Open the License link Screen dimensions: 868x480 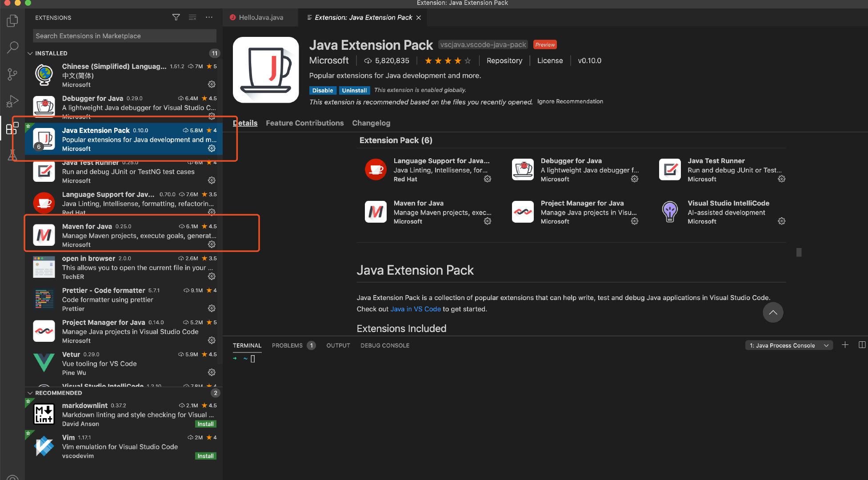click(550, 60)
